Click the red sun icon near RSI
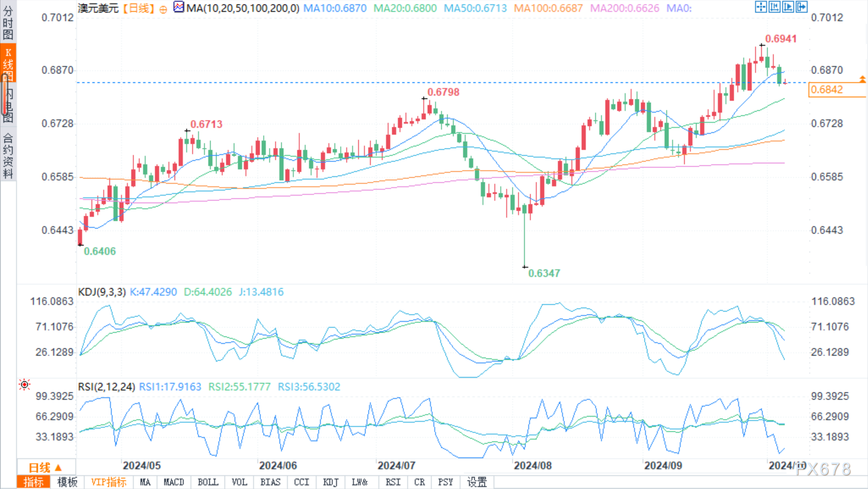 [24, 385]
